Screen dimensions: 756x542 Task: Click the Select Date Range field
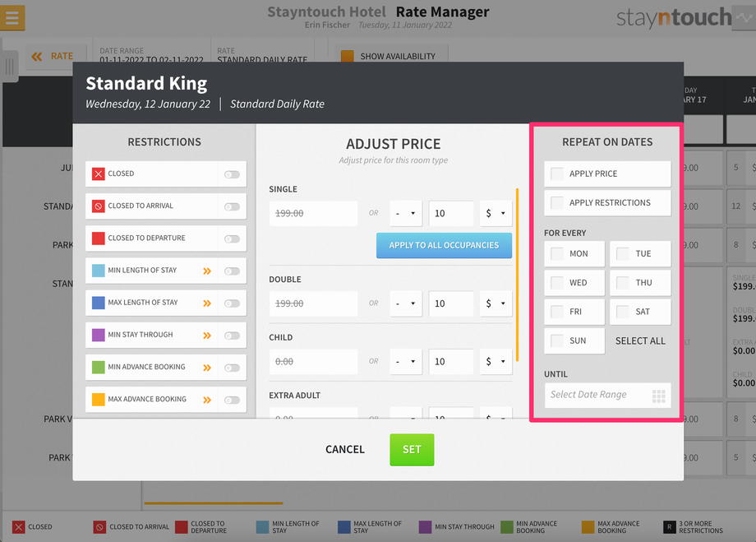point(607,396)
